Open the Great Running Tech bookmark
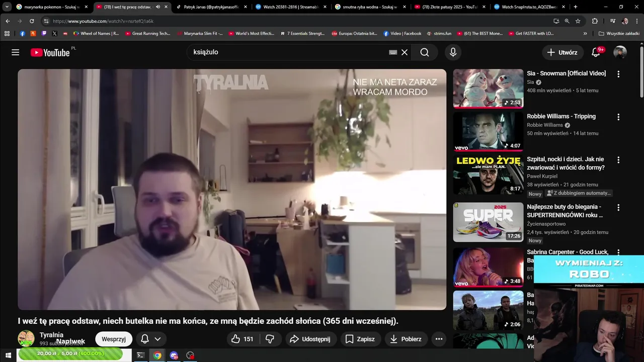Viewport: 644px width, 362px height. pos(147,34)
